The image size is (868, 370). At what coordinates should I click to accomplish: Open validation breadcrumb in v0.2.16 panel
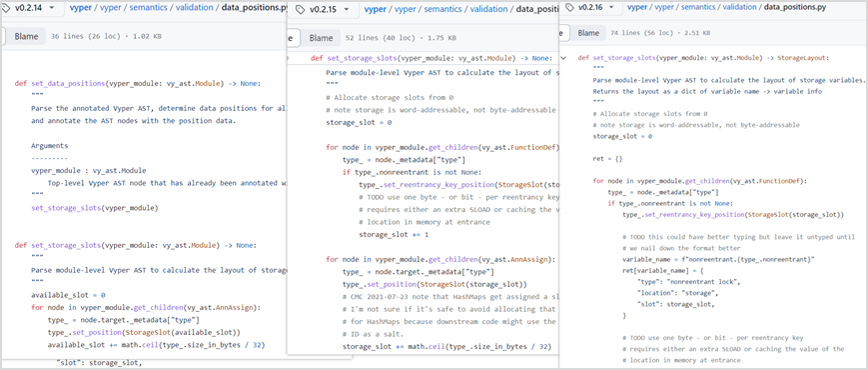tap(739, 8)
